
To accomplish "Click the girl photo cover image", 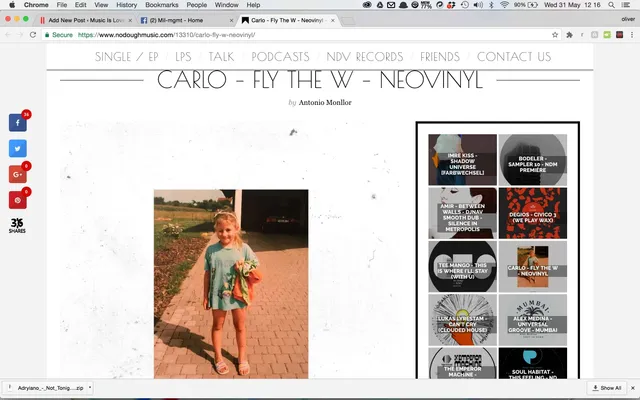I will pyautogui.click(x=231, y=284).
